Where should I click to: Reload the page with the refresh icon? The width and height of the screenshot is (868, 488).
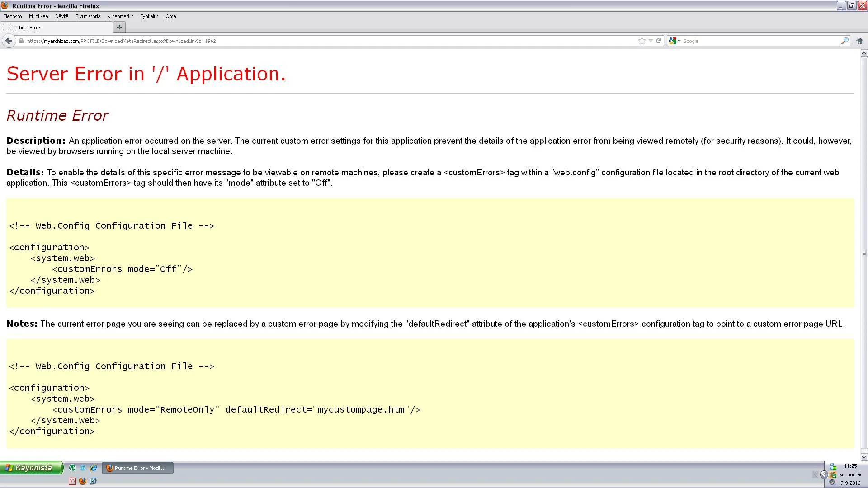point(659,41)
